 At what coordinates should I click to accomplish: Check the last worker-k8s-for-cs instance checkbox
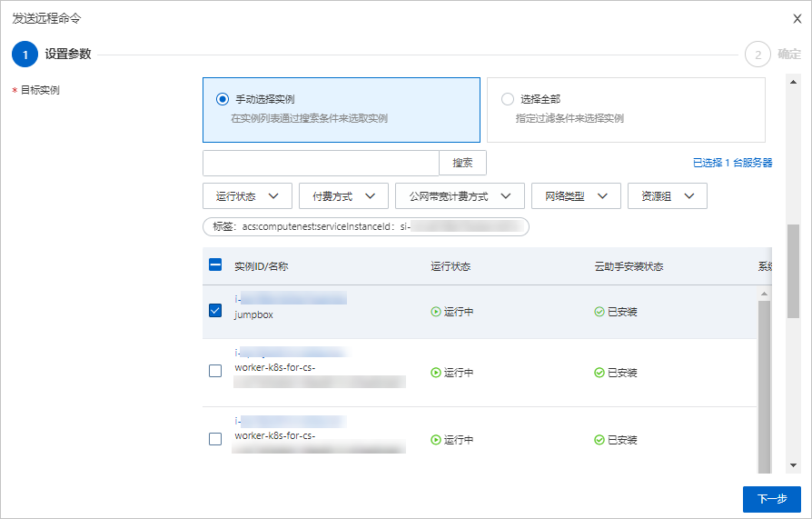(x=215, y=439)
